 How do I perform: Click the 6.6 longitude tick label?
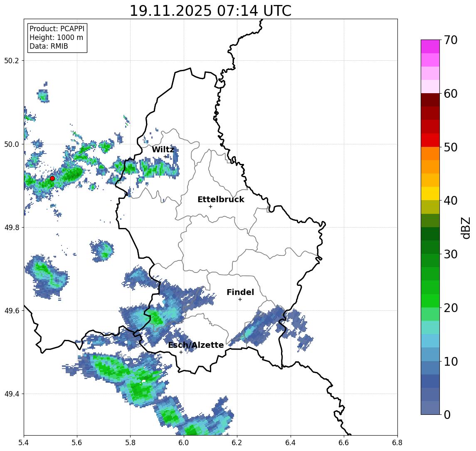344,443
